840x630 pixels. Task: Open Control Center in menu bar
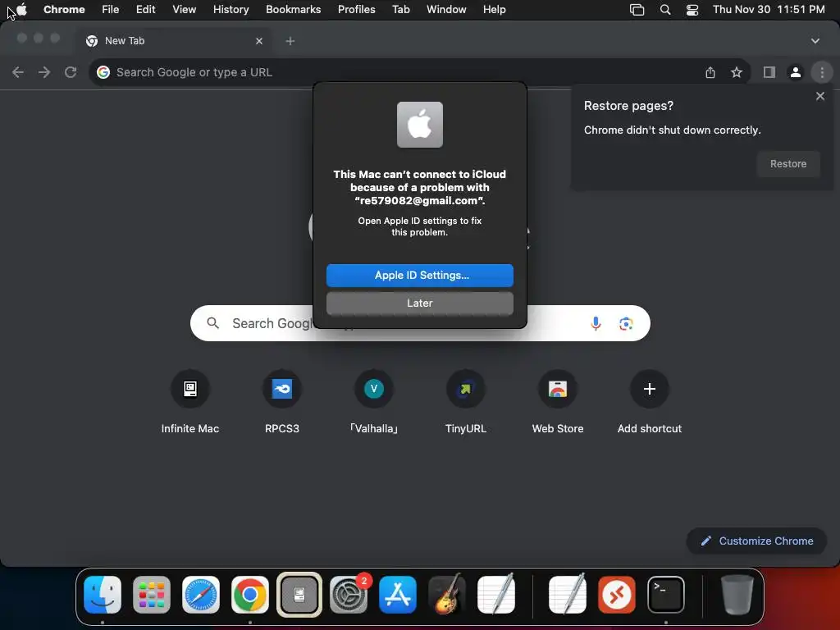tap(692, 10)
